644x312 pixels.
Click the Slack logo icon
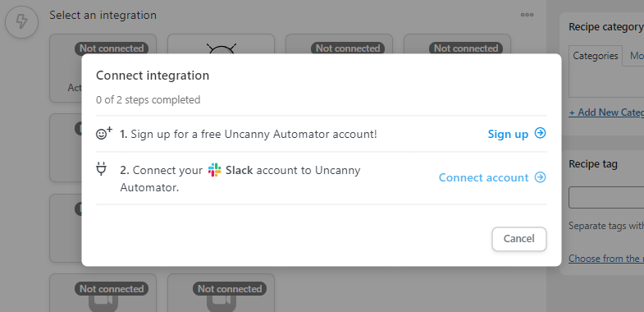pos(214,170)
